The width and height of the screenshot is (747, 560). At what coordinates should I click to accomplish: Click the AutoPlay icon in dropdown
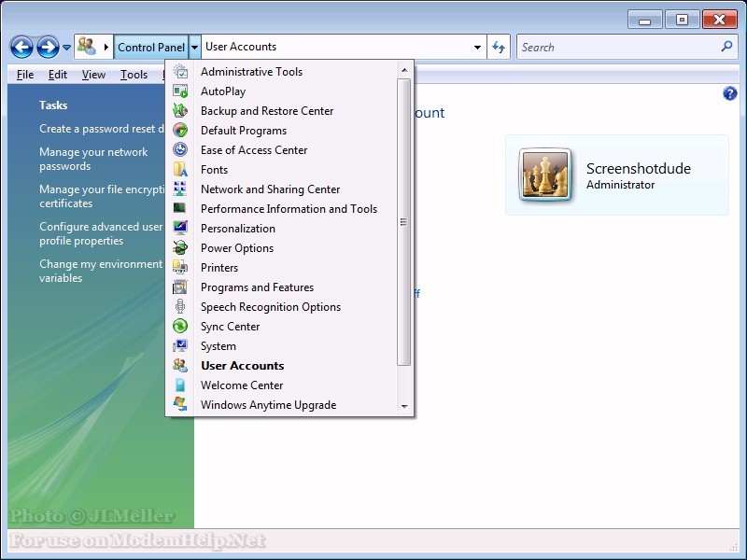[180, 91]
